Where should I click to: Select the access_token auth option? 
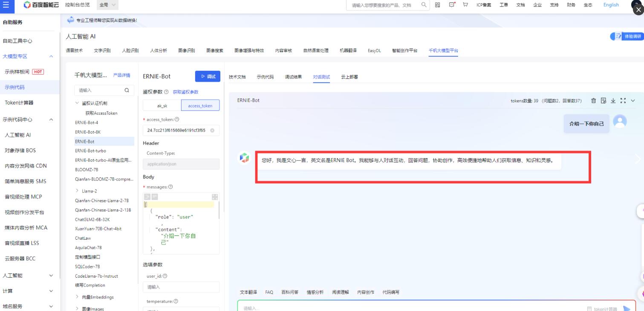pos(200,105)
